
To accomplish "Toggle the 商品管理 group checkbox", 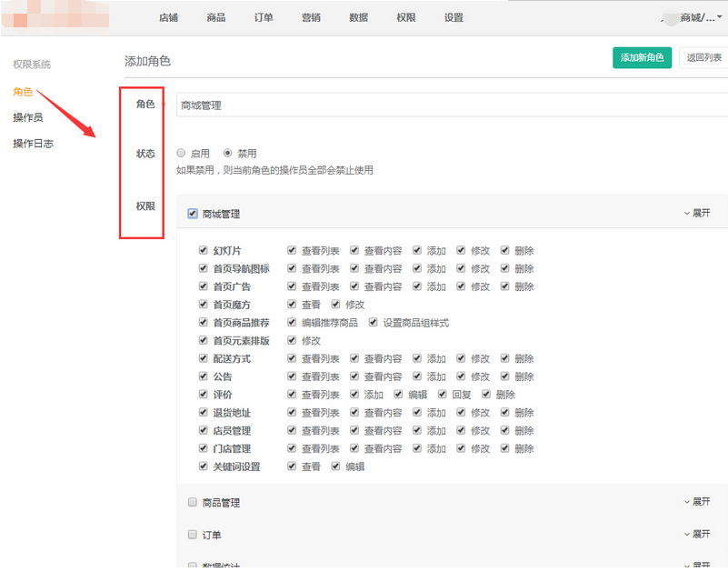I will tap(193, 502).
